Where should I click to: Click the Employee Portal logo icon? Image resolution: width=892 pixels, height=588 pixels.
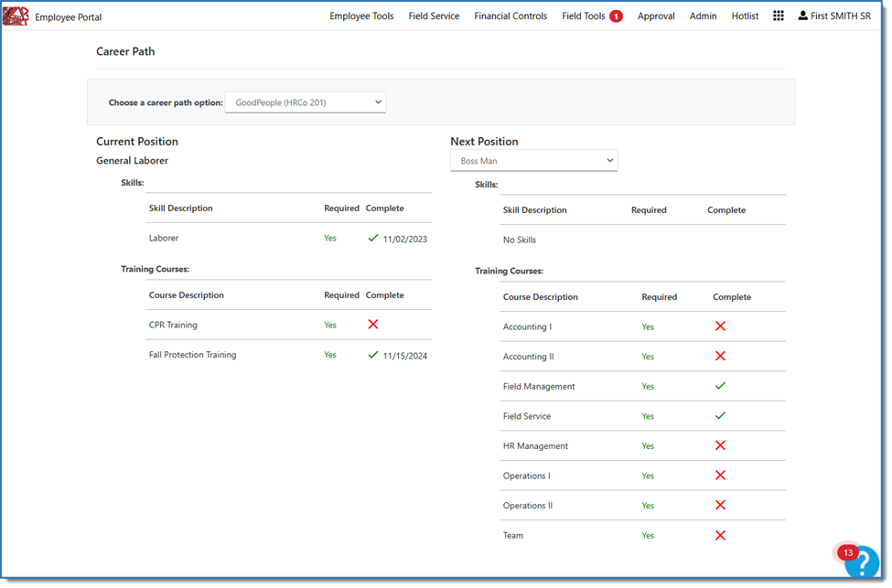(16, 16)
